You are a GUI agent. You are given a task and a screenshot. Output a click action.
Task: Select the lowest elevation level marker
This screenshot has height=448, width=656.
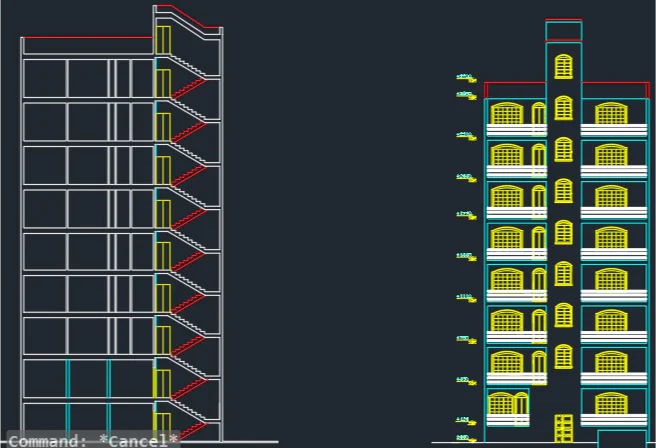coord(464,438)
